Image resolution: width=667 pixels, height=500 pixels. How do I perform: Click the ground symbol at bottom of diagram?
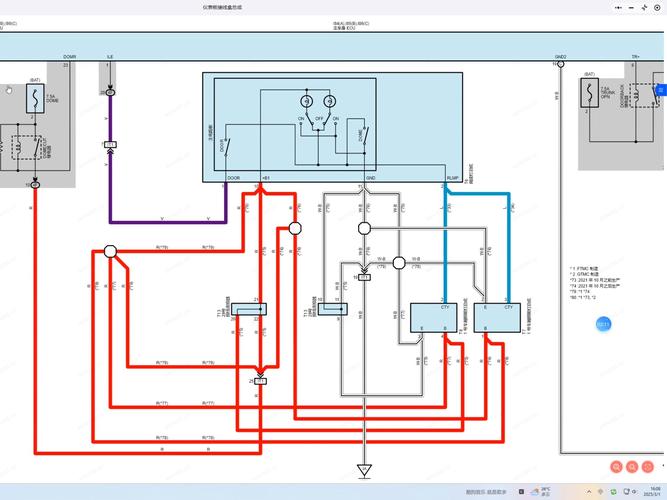[x=364, y=468]
